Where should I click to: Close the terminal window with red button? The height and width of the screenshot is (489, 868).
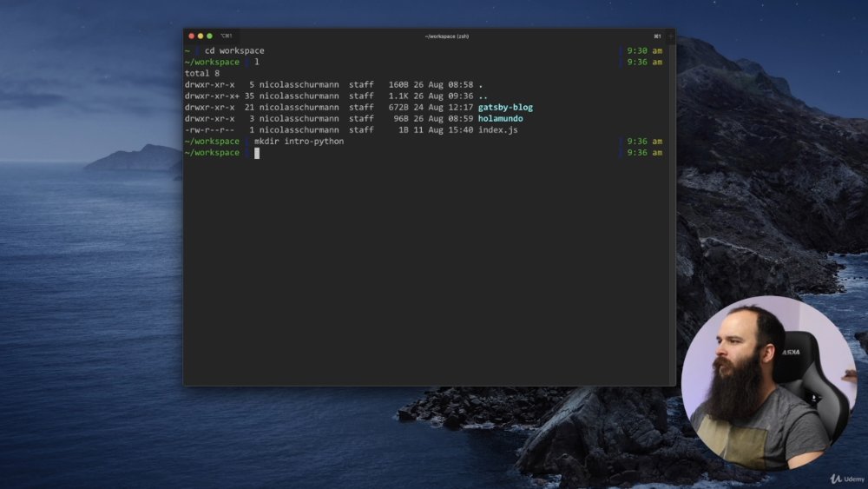[x=192, y=36]
